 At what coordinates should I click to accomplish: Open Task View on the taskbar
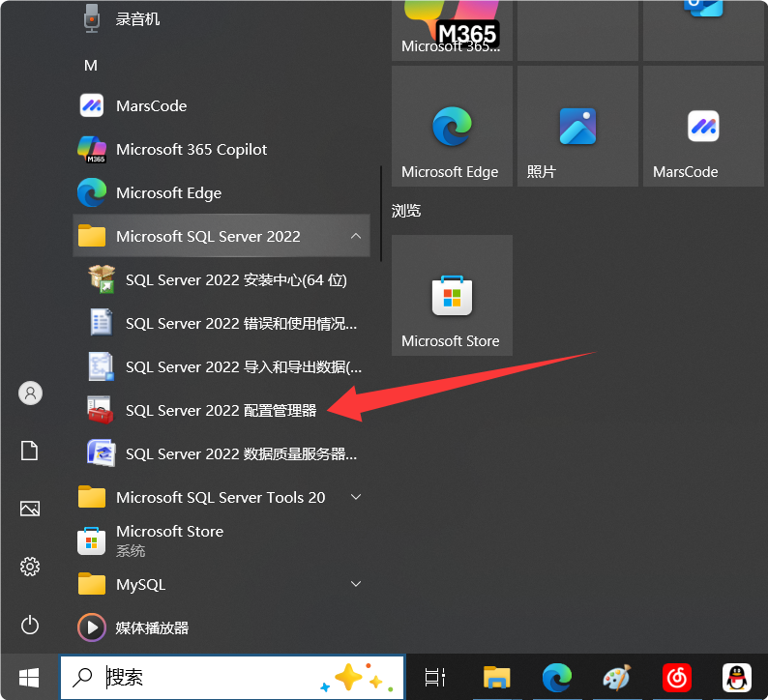pos(435,678)
